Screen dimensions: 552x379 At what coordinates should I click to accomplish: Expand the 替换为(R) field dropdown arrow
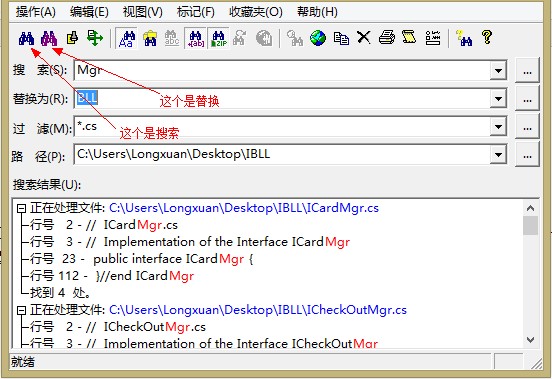click(498, 99)
